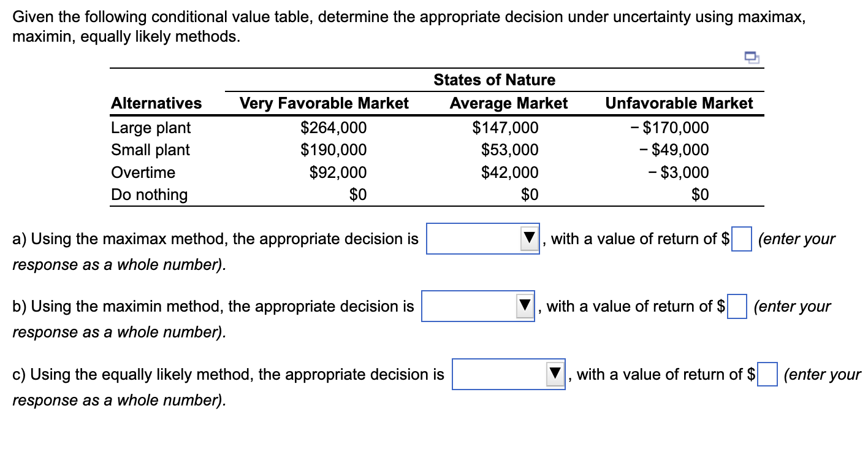This screenshot has width=868, height=465.
Task: Open the maximin decision dropdown
Action: [477, 307]
